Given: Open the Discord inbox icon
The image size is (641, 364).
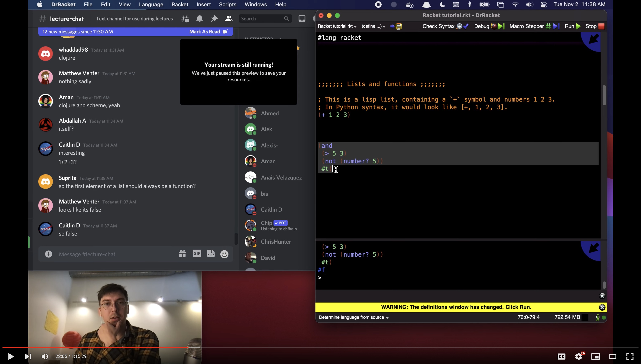Looking at the screenshot, I should [302, 19].
